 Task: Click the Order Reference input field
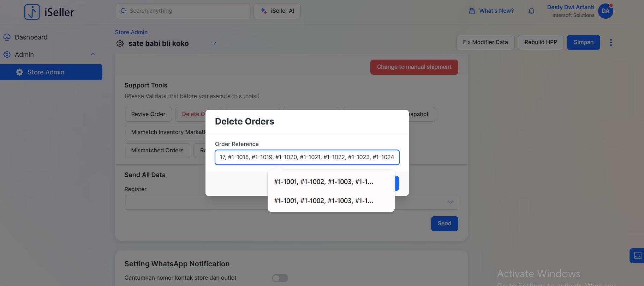coord(307,157)
